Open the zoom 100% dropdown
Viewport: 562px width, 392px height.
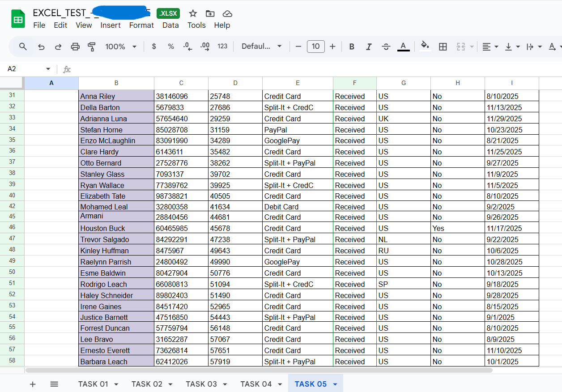(x=121, y=47)
